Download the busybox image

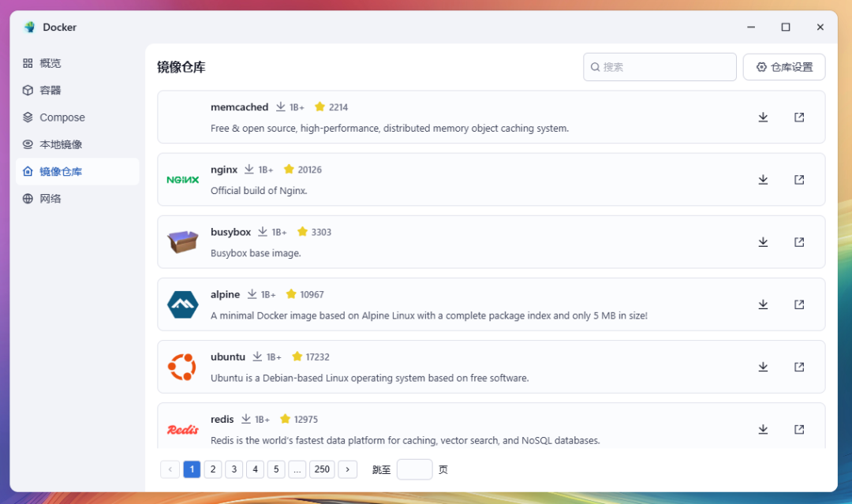(x=763, y=242)
